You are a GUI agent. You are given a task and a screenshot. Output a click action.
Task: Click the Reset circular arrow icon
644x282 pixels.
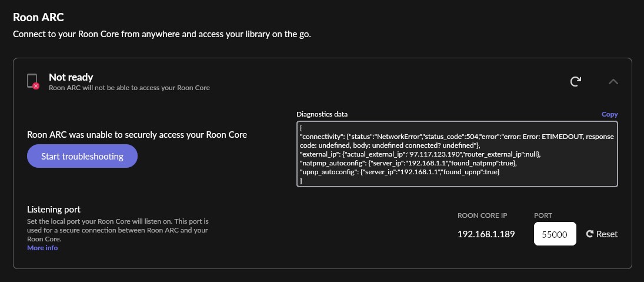(x=590, y=234)
